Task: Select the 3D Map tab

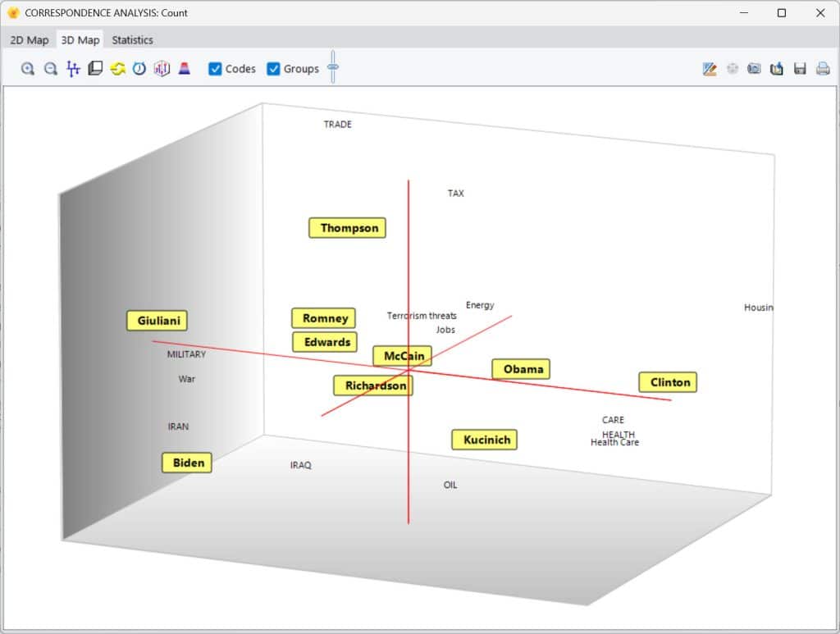Action: tap(80, 40)
